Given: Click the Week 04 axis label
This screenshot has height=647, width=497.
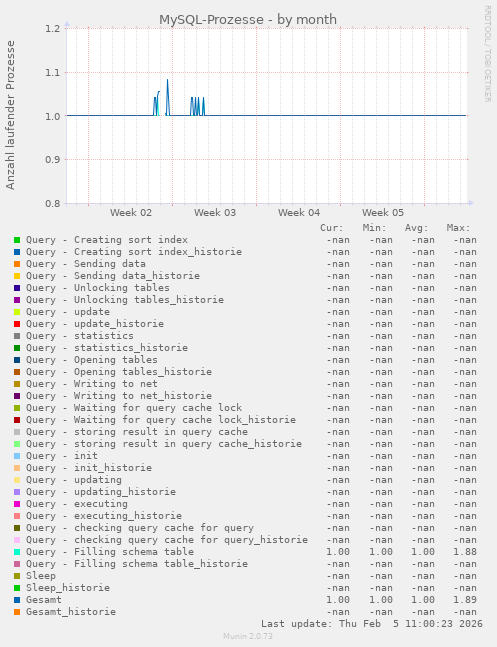Looking at the screenshot, I should [x=299, y=213].
